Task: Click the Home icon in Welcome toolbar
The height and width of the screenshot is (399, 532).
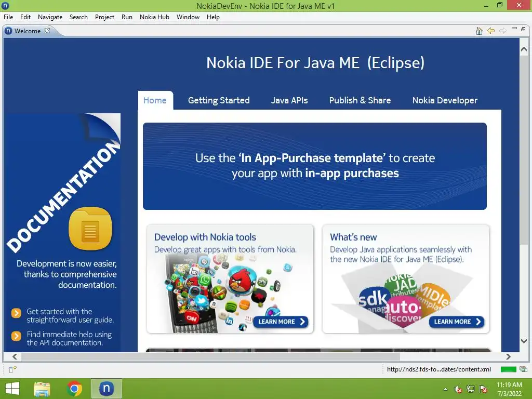Action: (479, 31)
